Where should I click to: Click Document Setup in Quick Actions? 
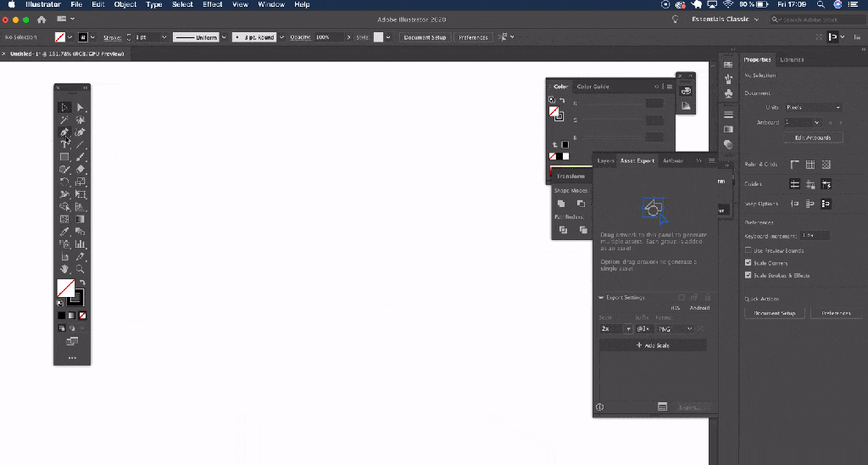point(775,313)
